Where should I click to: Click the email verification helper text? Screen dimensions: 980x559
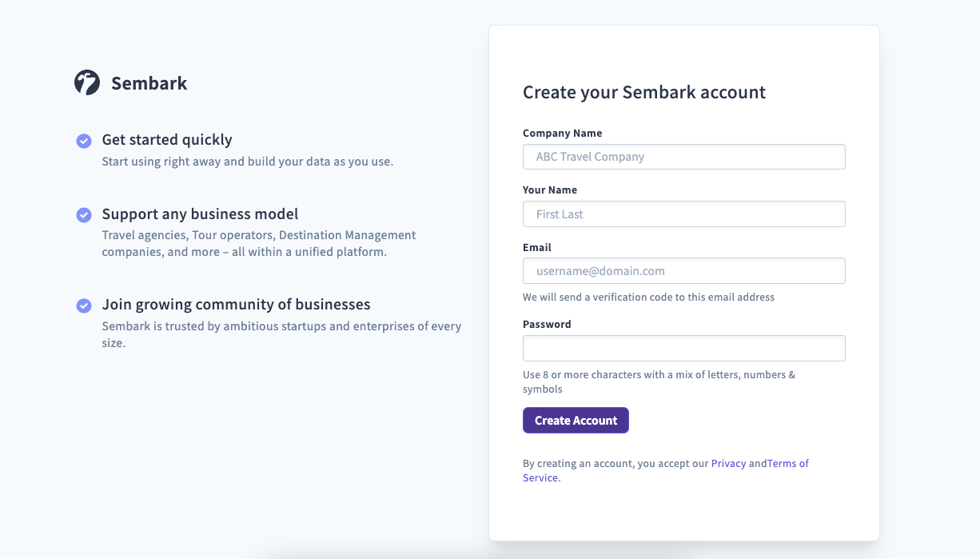tap(648, 297)
